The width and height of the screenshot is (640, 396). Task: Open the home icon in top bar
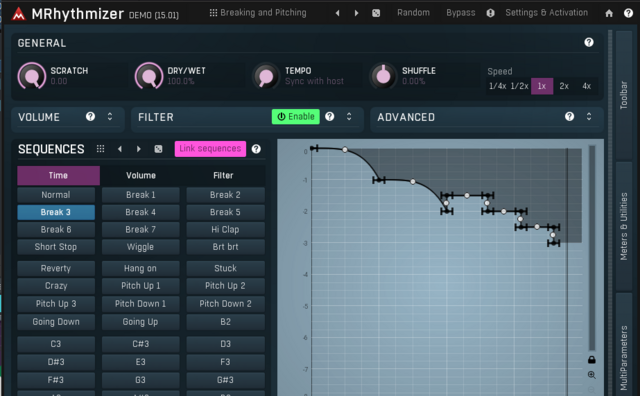click(609, 13)
